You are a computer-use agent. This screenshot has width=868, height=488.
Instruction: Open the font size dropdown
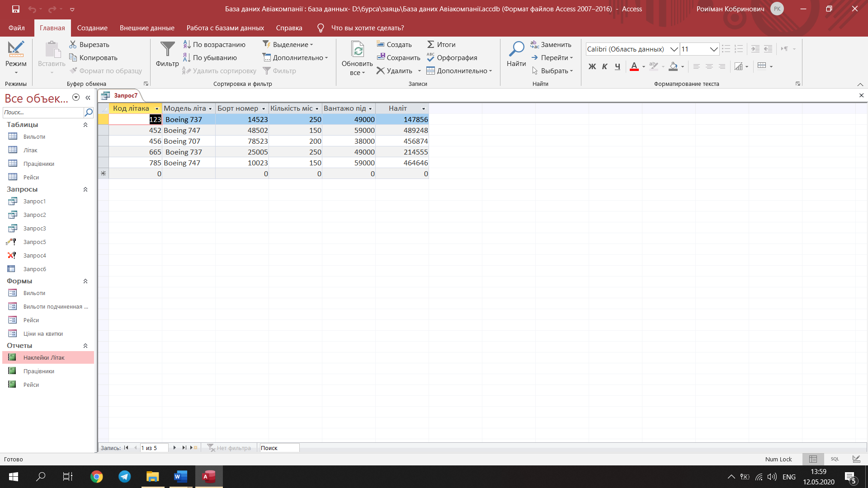click(713, 49)
